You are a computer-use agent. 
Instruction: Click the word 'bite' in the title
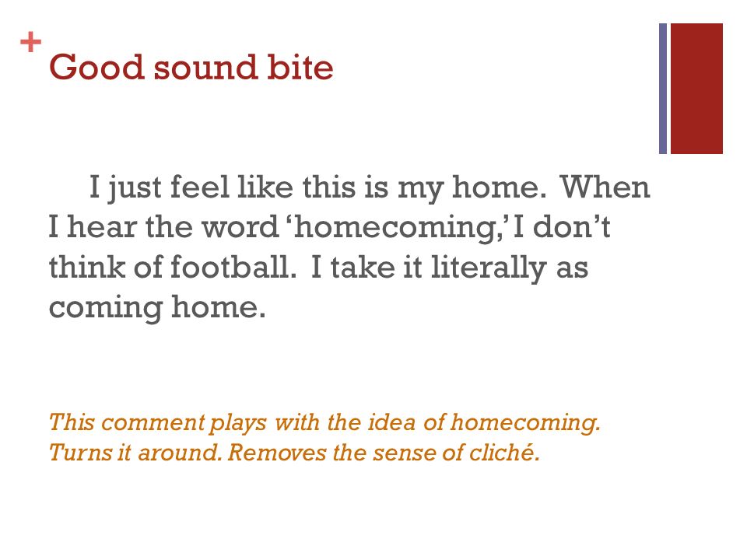click(x=300, y=67)
